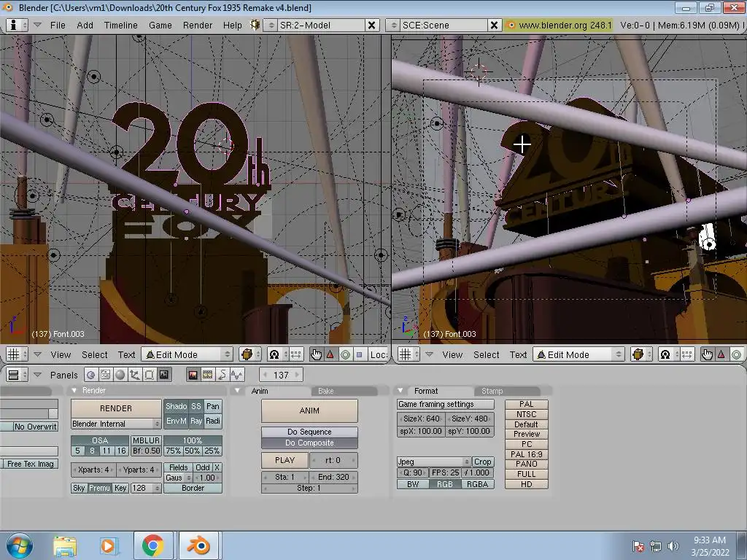
Task: Show Sound block buttons wave icon
Action: pyautogui.click(x=237, y=375)
